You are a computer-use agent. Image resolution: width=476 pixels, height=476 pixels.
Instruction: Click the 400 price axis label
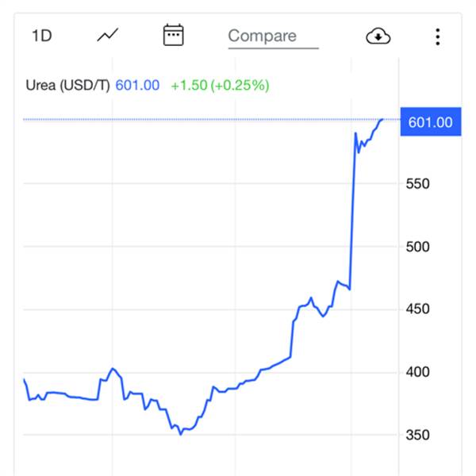click(418, 371)
